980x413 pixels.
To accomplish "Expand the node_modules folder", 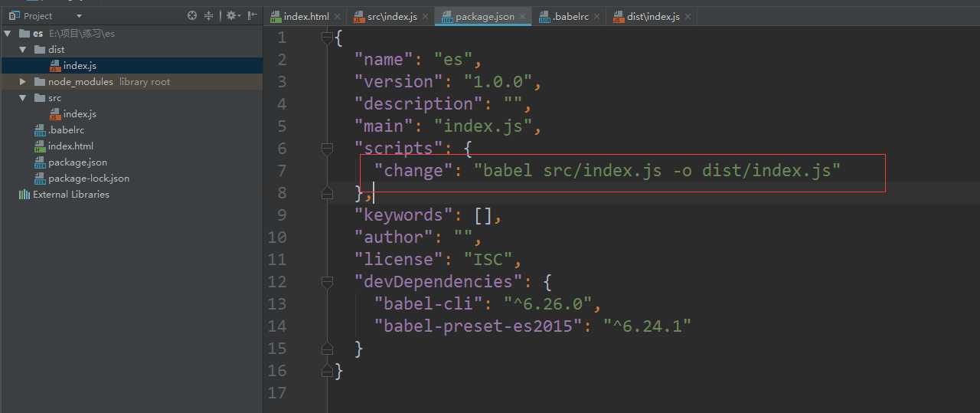I will 23,82.
